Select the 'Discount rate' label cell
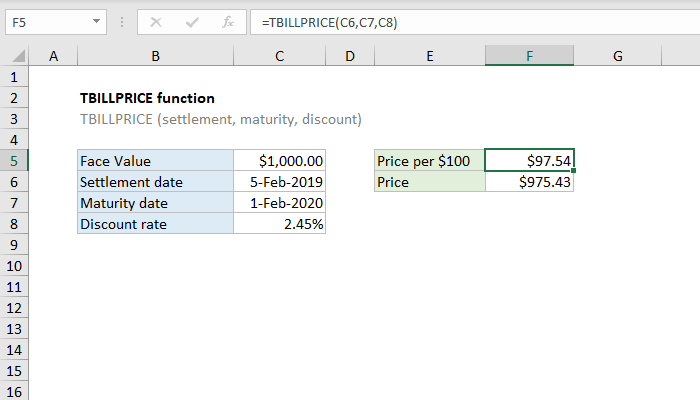This screenshot has width=700, height=400. click(155, 224)
